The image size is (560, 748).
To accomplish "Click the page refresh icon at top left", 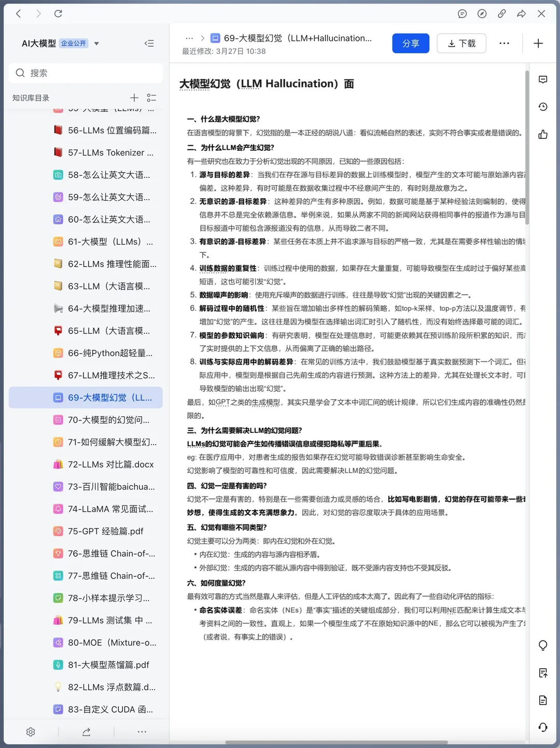I will pos(58,13).
